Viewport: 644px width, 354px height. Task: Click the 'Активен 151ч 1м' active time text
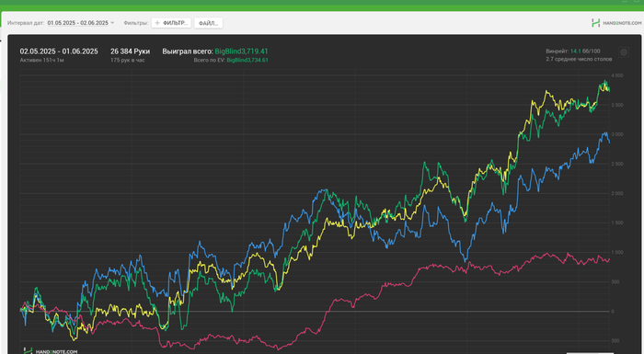pos(41,60)
